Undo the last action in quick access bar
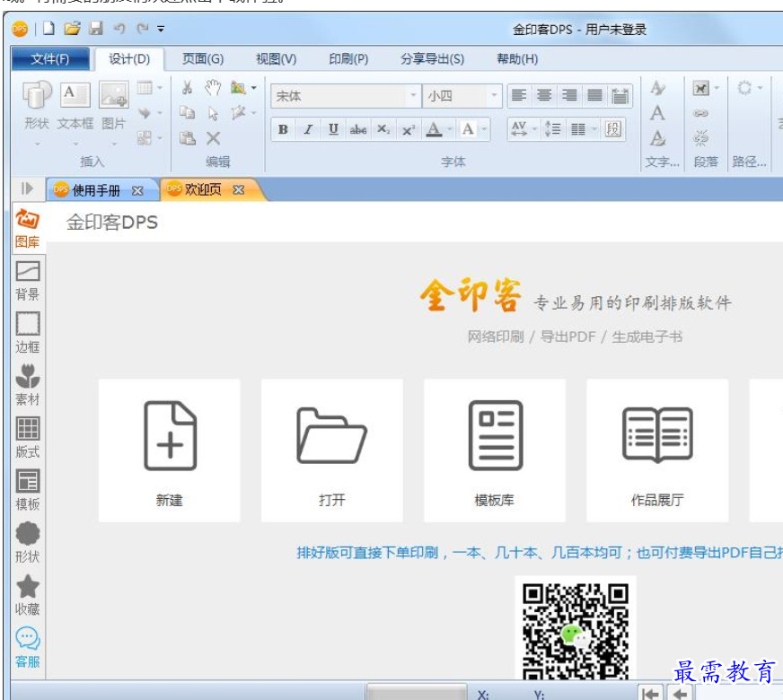 (119, 29)
